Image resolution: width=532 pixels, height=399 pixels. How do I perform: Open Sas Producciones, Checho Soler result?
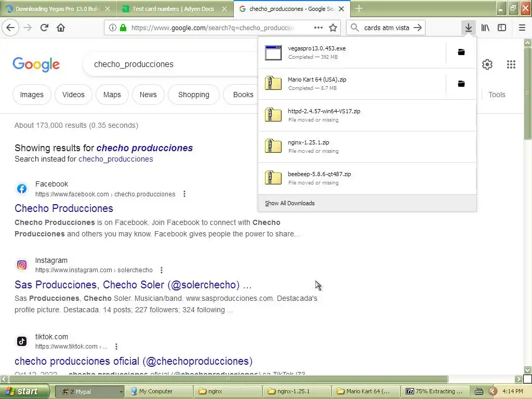[x=133, y=285]
